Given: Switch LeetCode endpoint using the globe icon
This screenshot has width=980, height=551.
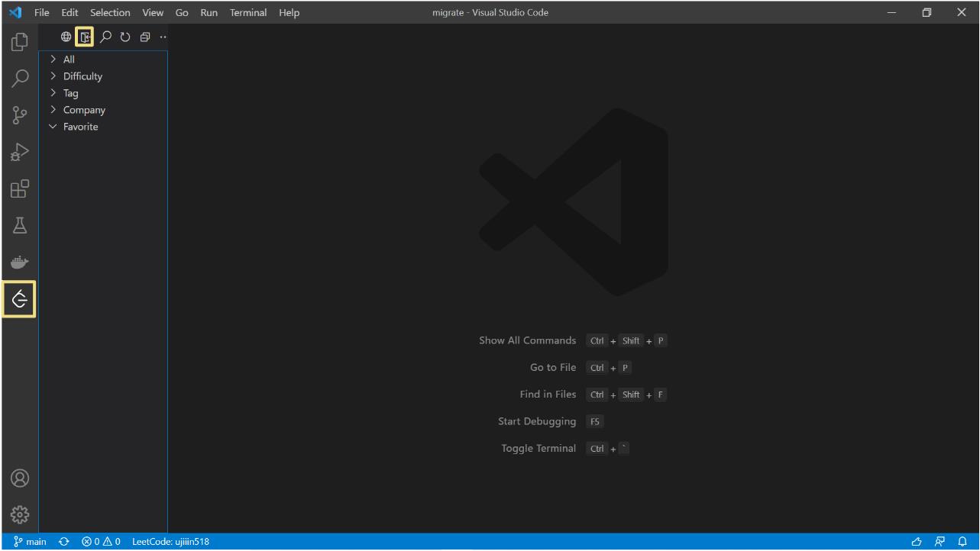Looking at the screenshot, I should tap(66, 36).
